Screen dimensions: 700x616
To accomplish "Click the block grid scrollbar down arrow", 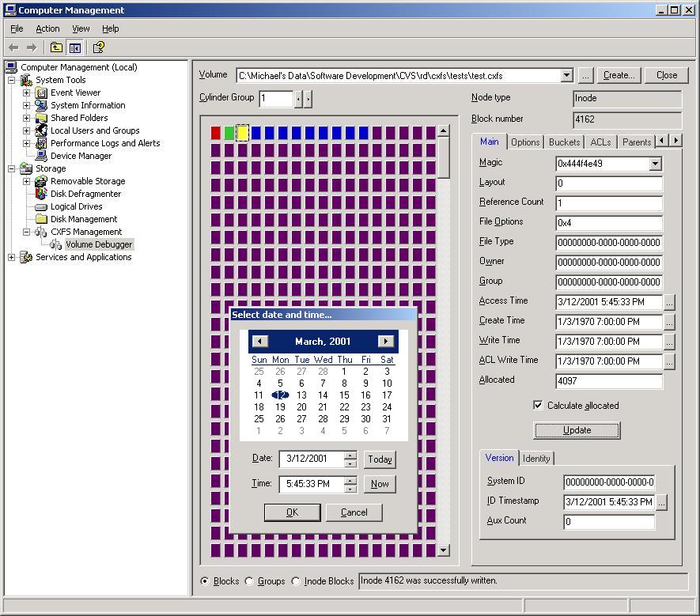I will [x=443, y=550].
